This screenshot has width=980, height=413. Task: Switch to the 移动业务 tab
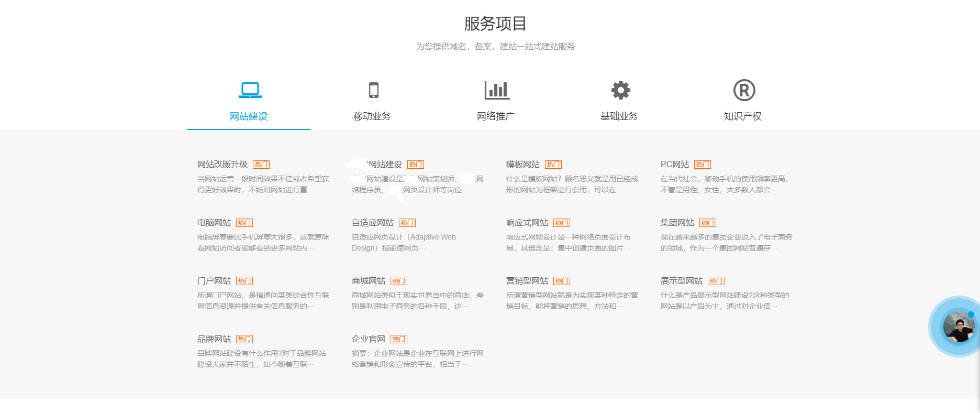pyautogui.click(x=372, y=116)
